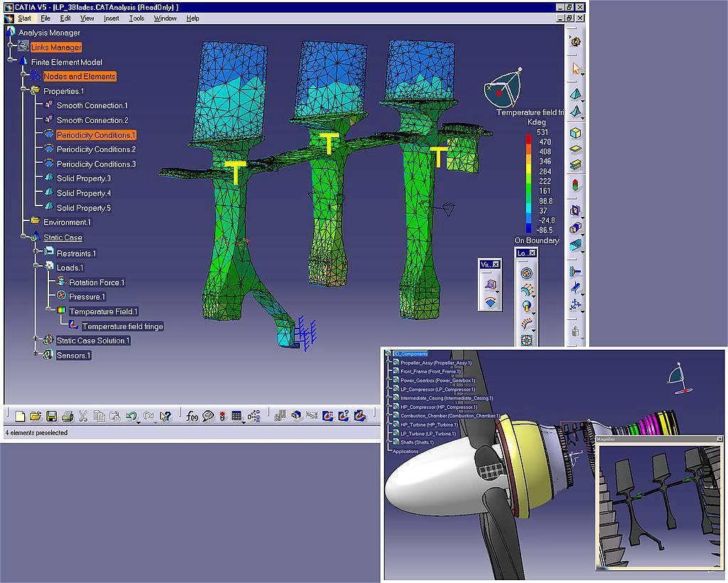Screen dimensions: 728x583
Task: Select Environment.1 in tree
Action: [x=67, y=223]
